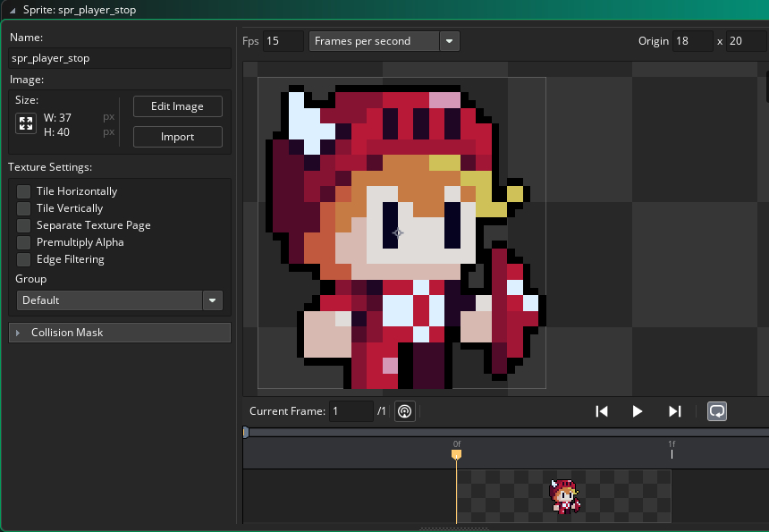Click the broadcast message icon beside Current Frame
Screen dimensions: 769x532
coord(404,411)
